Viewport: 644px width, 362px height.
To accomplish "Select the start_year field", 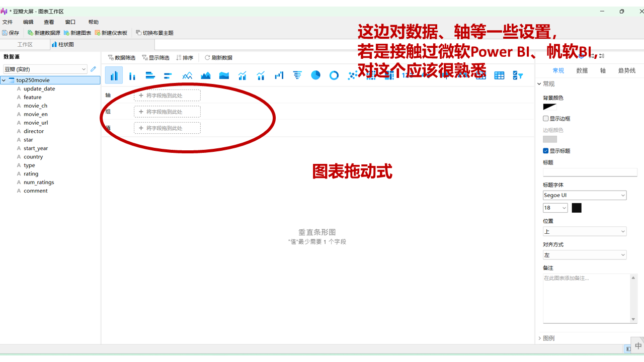I will 36,148.
